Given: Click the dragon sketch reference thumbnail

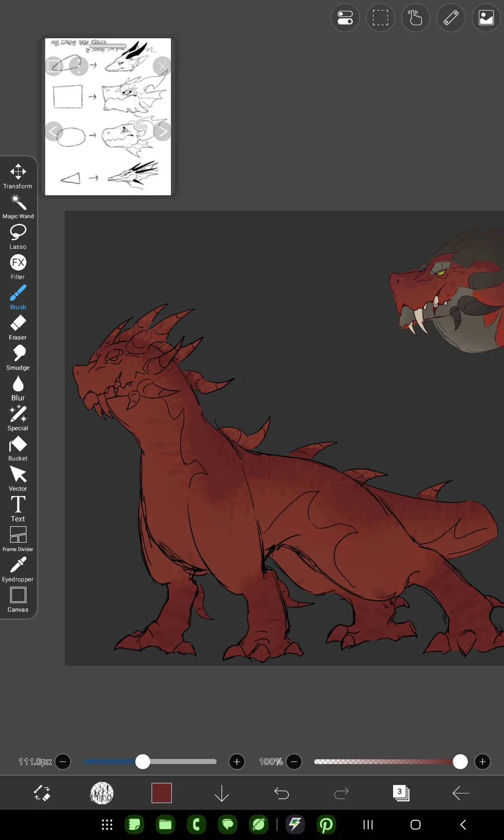Looking at the screenshot, I should (x=108, y=116).
